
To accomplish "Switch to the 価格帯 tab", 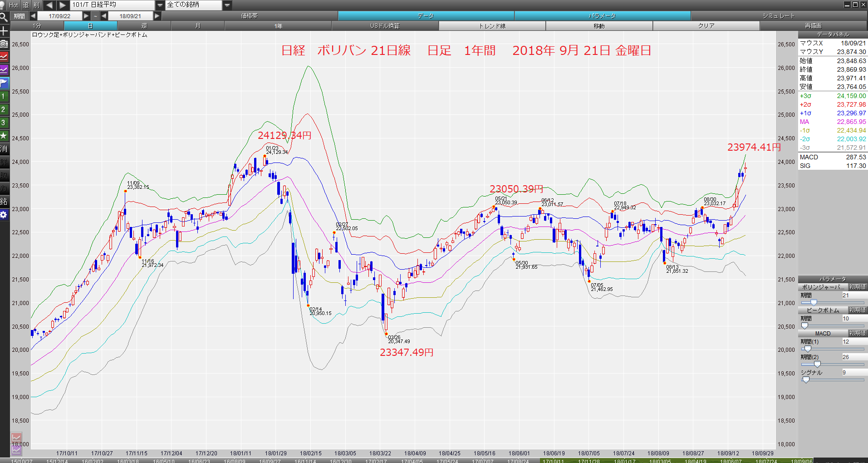I will tap(250, 16).
